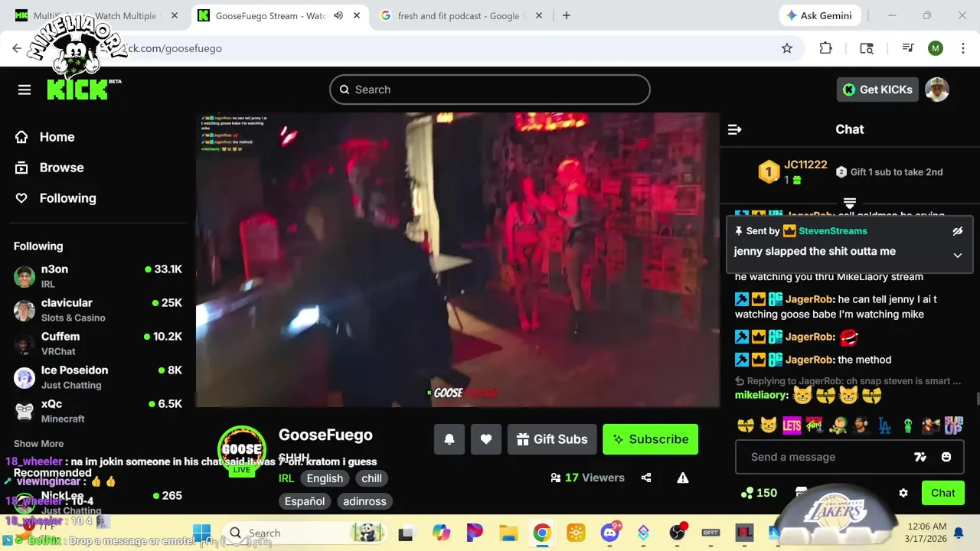Go back with browser back arrow
The width and height of the screenshot is (980, 551).
coord(17,48)
